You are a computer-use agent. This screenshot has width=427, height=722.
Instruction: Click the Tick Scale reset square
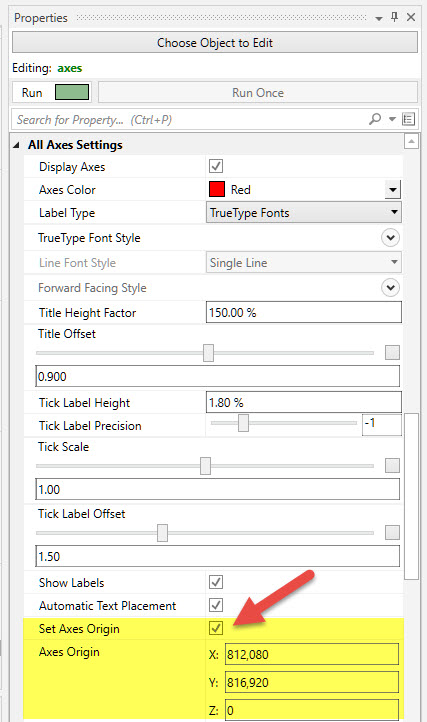[392, 465]
